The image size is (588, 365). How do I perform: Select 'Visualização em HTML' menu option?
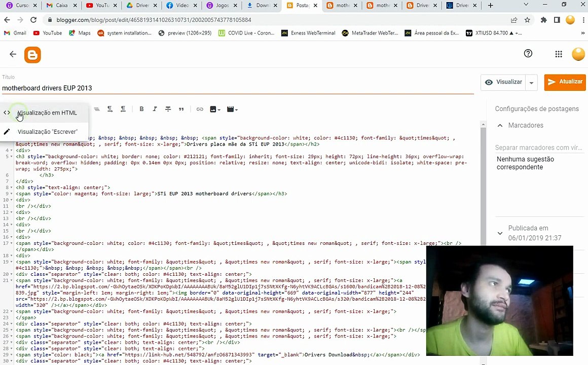tap(44, 113)
